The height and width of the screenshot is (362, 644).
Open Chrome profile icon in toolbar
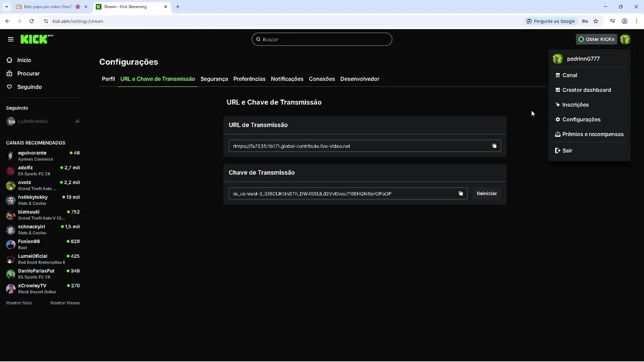pyautogui.click(x=624, y=21)
